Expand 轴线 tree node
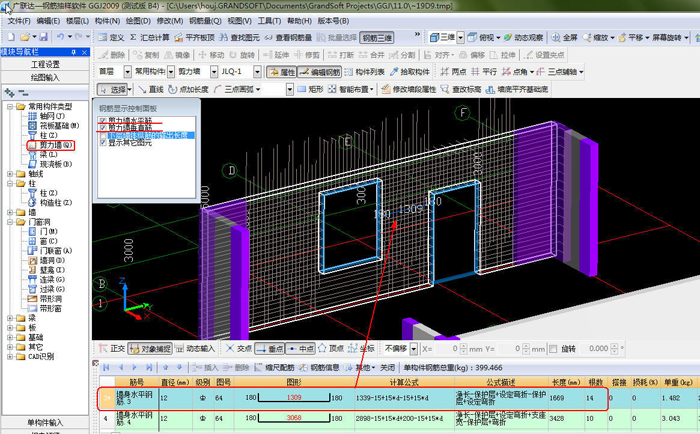This screenshot has width=700, height=434. coord(10,174)
